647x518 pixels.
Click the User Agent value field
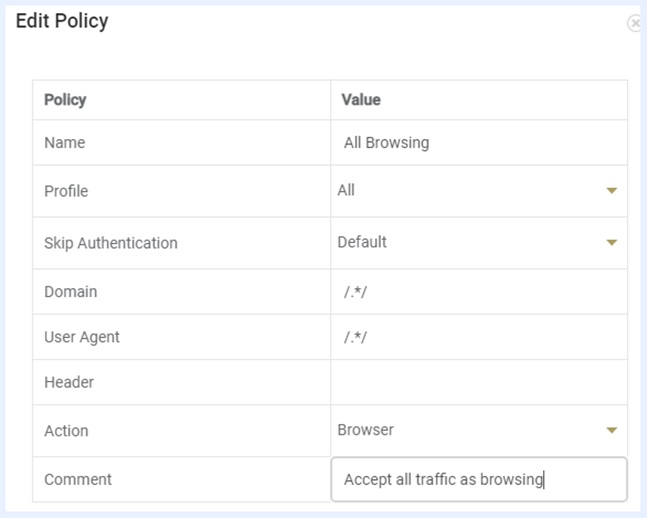click(x=478, y=337)
